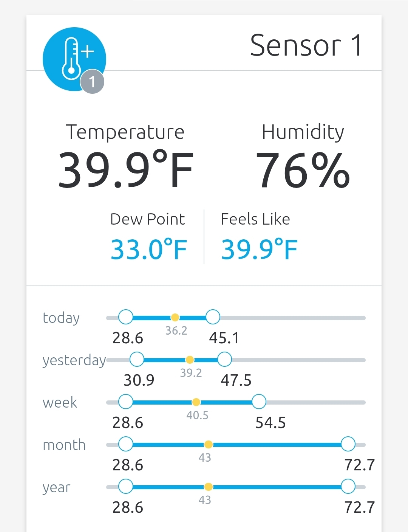Click the year low handle at 28.6
This screenshot has width=408, height=532.
tap(125, 486)
